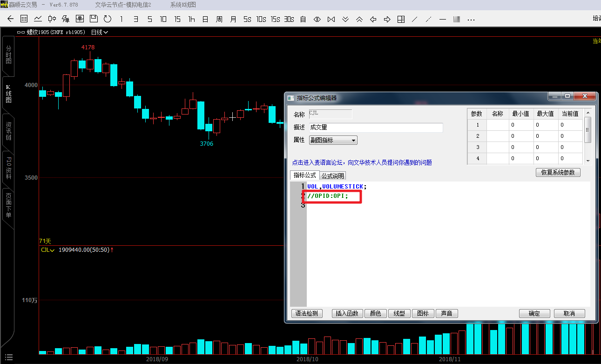Image resolution: width=601 pixels, height=364 pixels.
Task: Click the 描述 description input field
Action: 375,127
